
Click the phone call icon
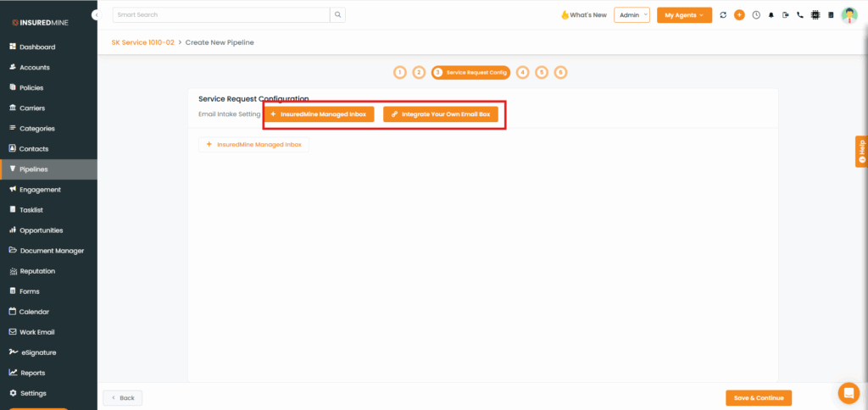click(800, 15)
